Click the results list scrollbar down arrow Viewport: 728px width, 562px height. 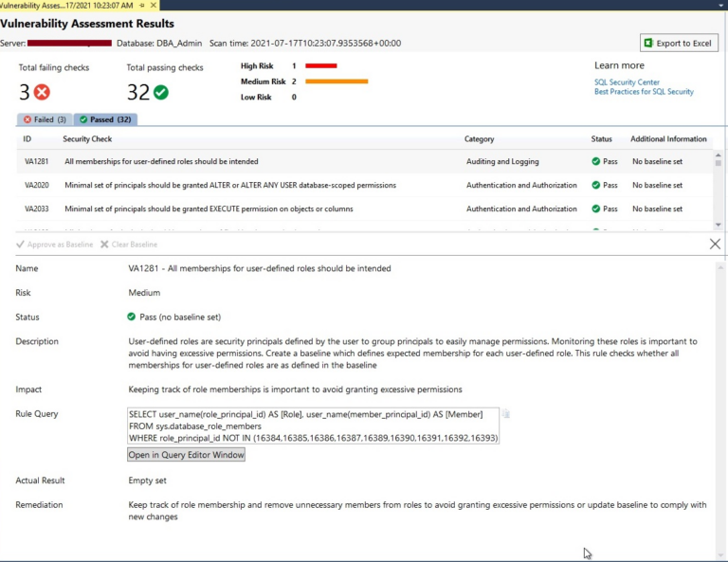pyautogui.click(x=718, y=225)
